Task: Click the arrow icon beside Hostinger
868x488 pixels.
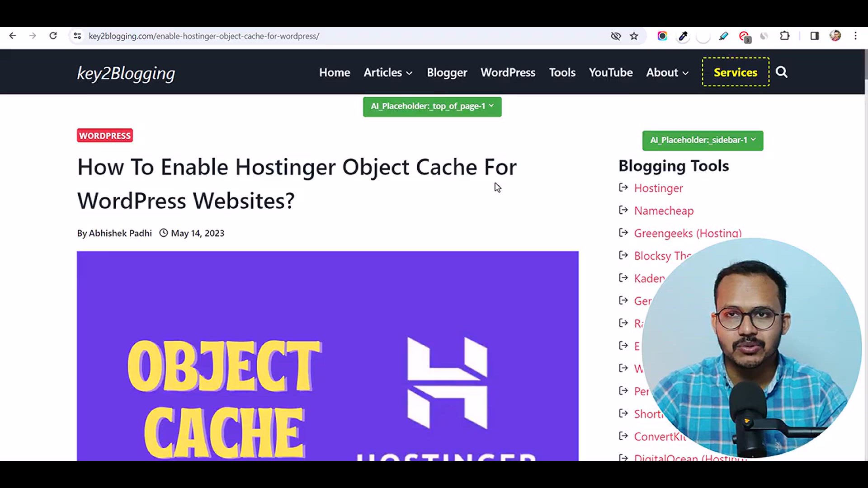Action: [623, 188]
